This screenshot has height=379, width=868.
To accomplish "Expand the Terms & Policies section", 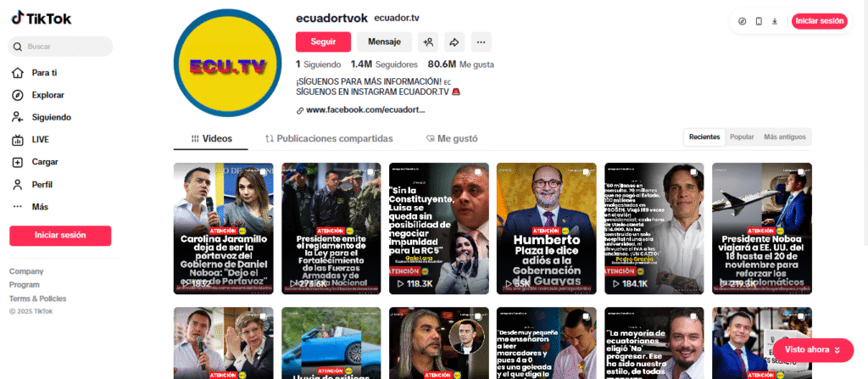I will click(x=37, y=298).
